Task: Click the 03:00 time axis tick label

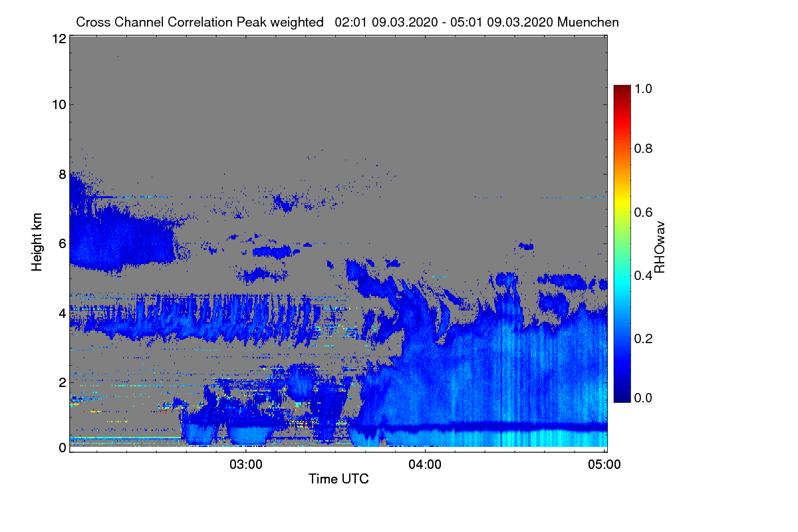Action: 246,464
